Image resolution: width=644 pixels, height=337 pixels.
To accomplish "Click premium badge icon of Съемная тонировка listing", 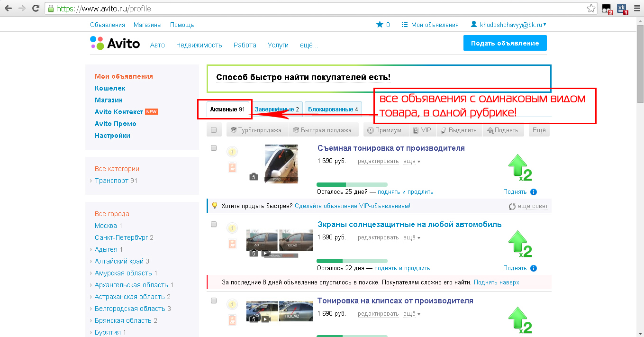I will pos(232,152).
